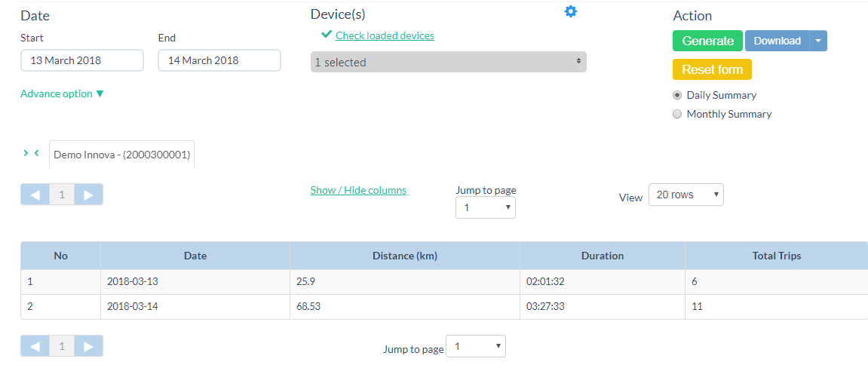Select the Monthly Summary radio option
868x374 pixels.
coord(677,114)
